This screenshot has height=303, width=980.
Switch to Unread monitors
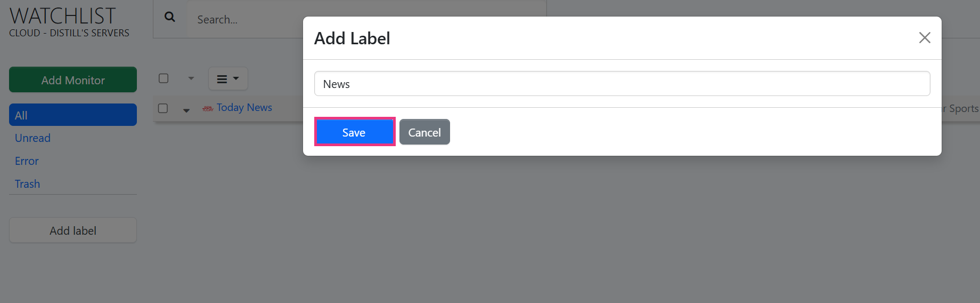[32, 138]
